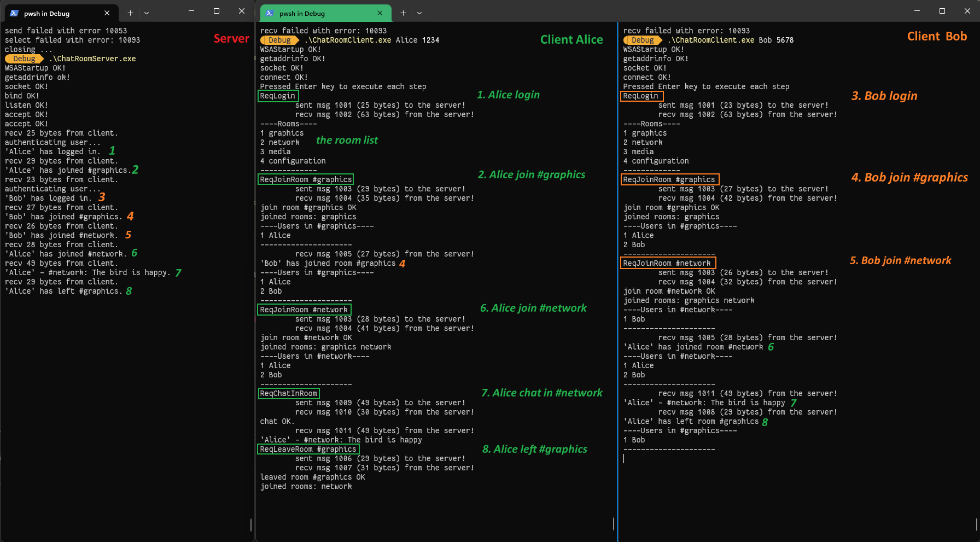
Task: Close the client terminal window
Action: click(967, 11)
